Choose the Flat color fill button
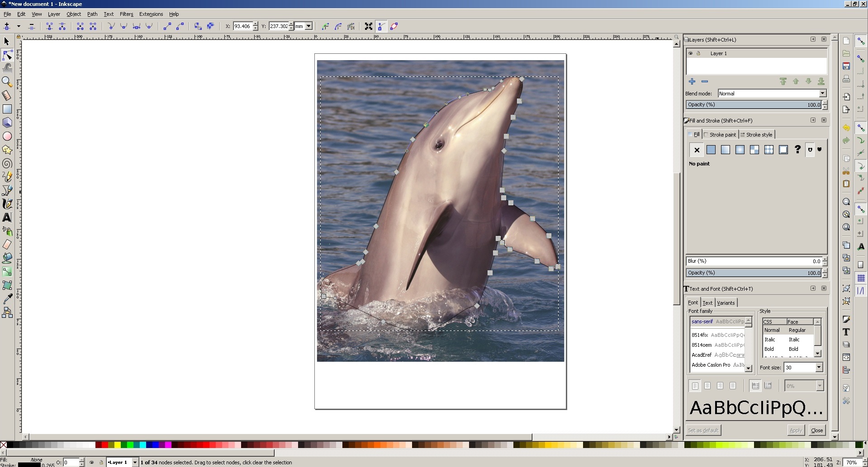Viewport: 868px width, 467px height. coord(711,150)
